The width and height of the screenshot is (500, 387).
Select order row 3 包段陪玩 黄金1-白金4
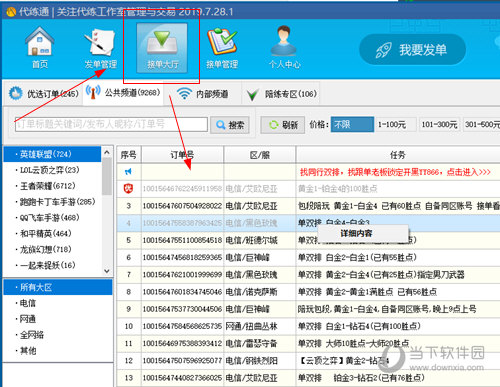[x=308, y=206]
